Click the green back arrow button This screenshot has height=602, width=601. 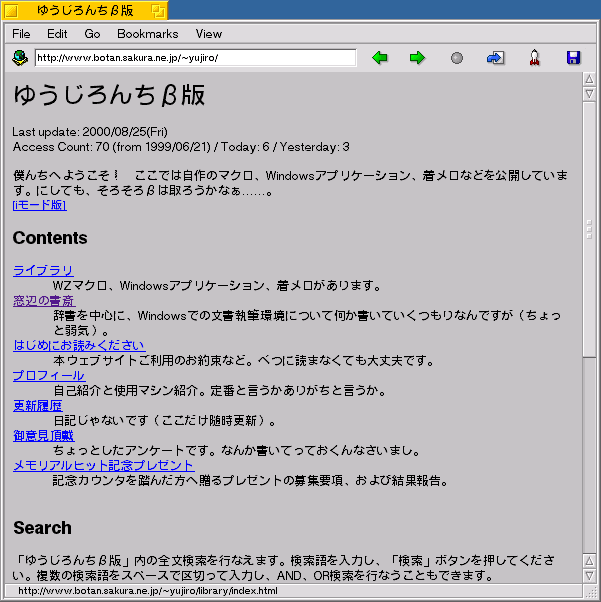380,58
